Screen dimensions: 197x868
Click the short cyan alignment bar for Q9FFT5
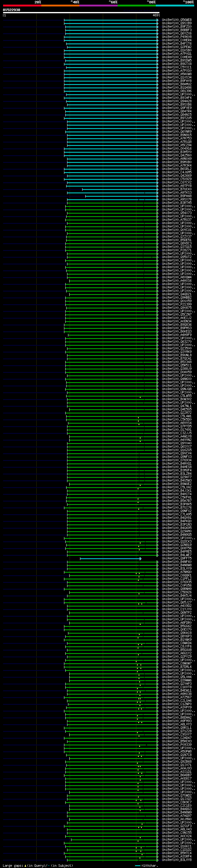[x=111, y=559]
